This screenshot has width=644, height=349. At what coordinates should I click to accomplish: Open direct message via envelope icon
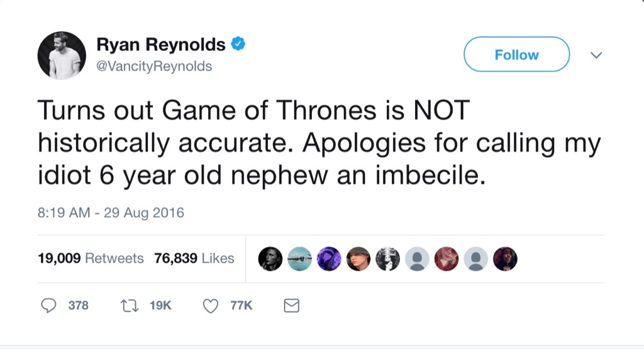(291, 306)
